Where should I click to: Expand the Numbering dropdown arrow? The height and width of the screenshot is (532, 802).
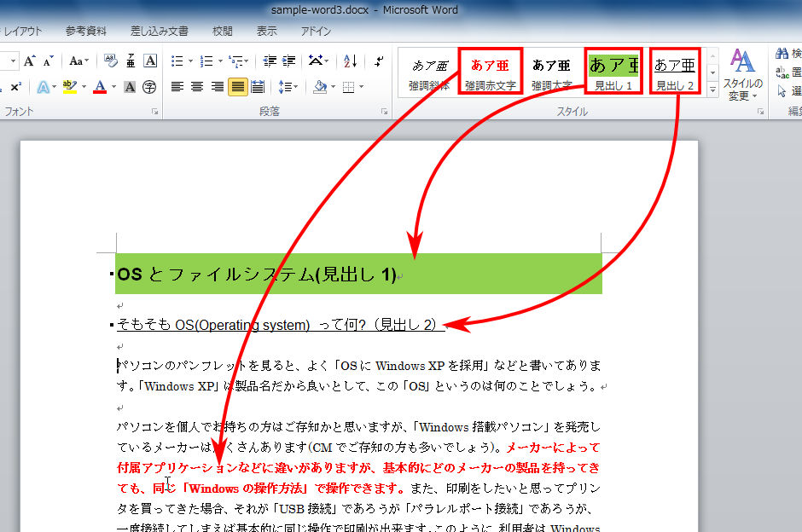pos(220,61)
